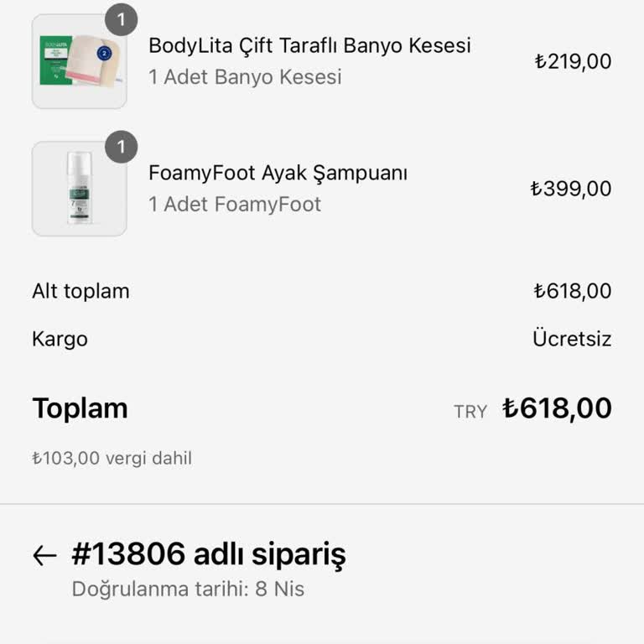This screenshot has width=644, height=644.
Task: Tap the bold ₺618,00 total amount
Action: 557,408
